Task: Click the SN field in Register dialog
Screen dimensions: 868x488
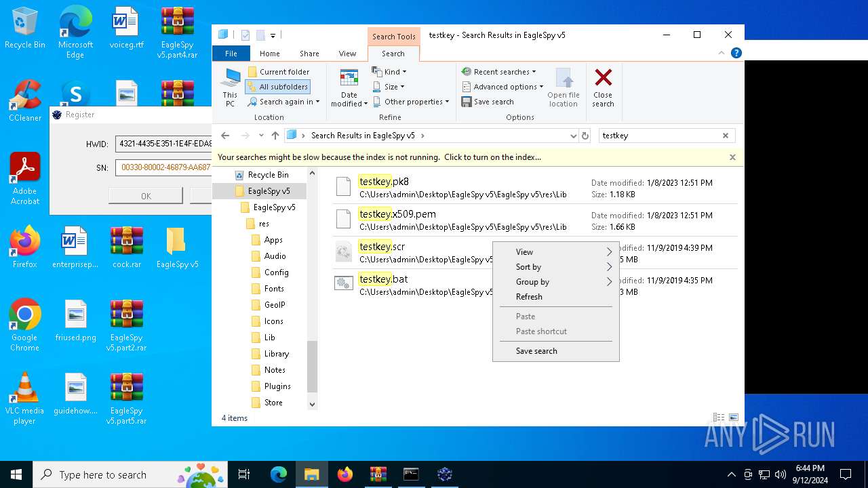Action: point(163,167)
